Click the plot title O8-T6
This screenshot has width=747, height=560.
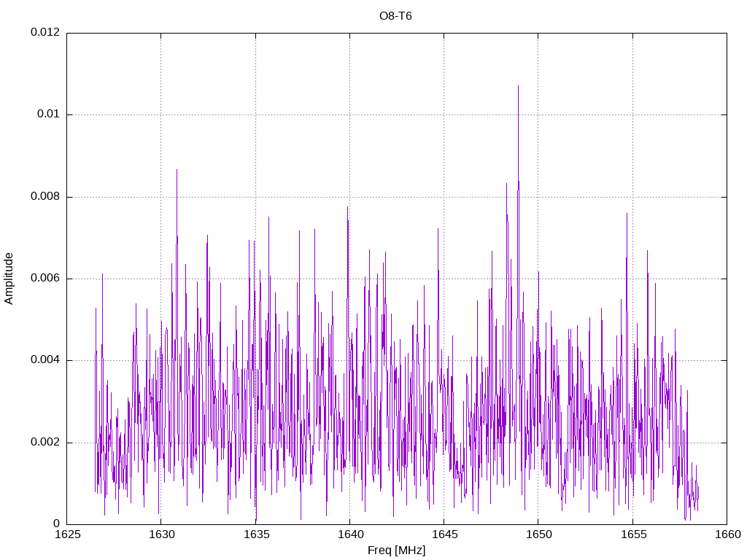395,16
